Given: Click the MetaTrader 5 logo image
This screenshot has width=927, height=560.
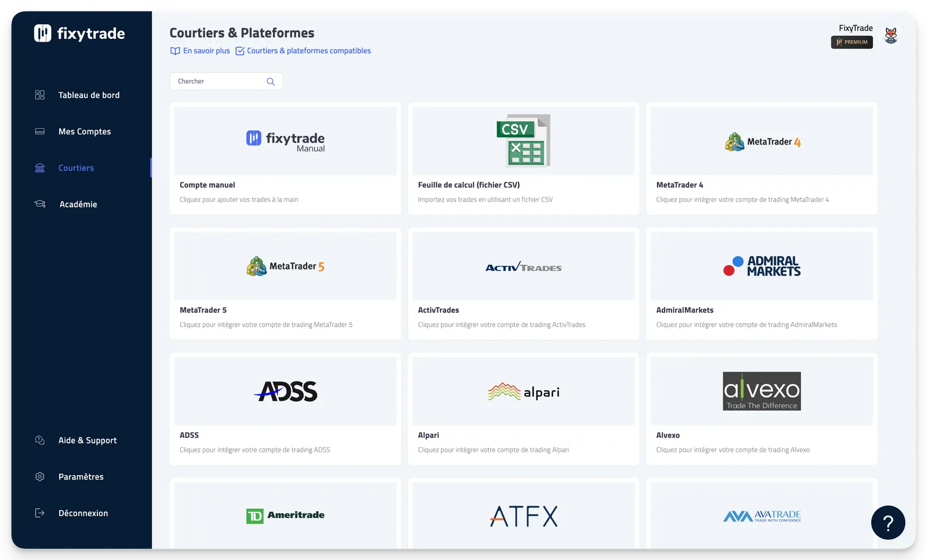Looking at the screenshot, I should (286, 266).
